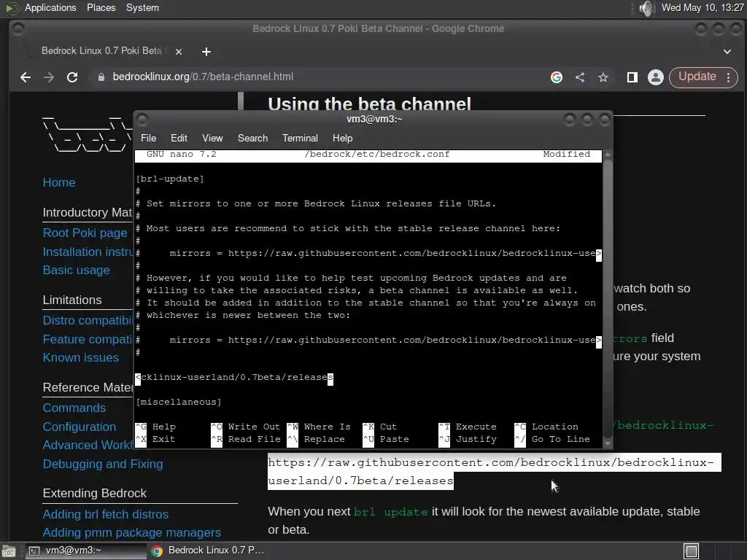Open Known issues link

[x=80, y=357]
